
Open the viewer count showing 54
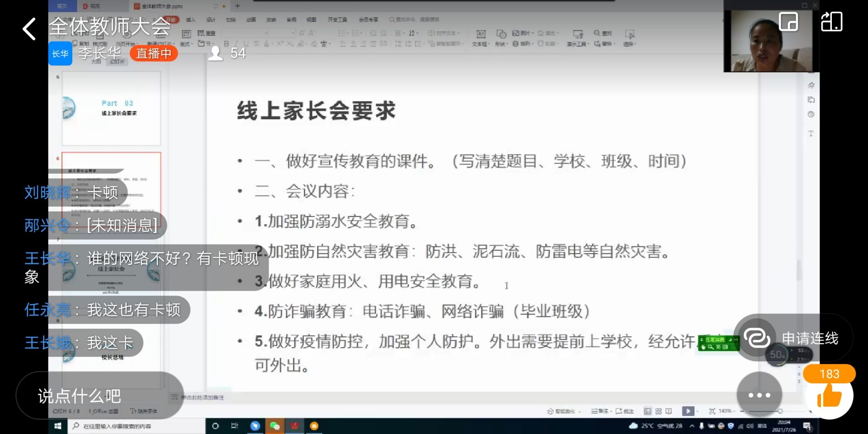pos(227,53)
